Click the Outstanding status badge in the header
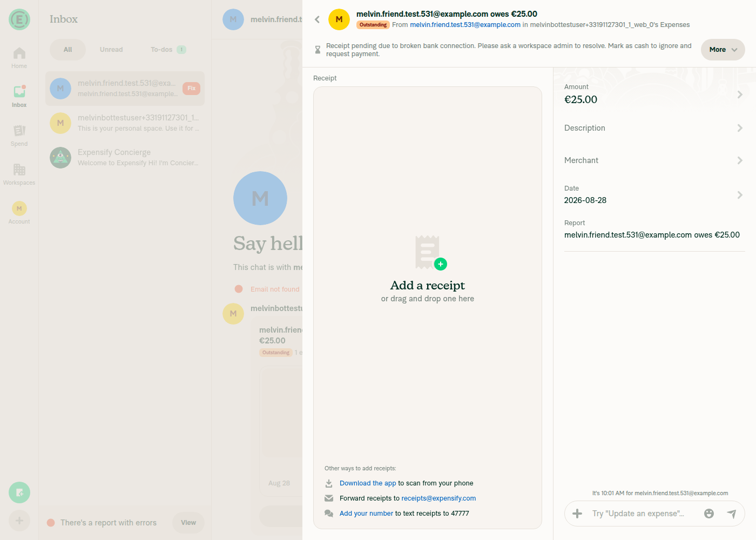756x540 pixels. point(373,25)
